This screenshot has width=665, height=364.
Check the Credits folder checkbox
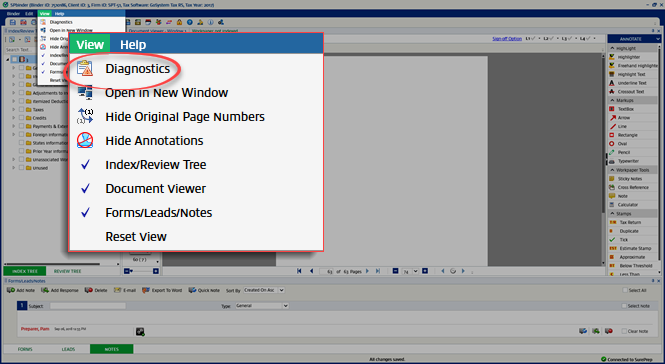pyautogui.click(x=21, y=118)
